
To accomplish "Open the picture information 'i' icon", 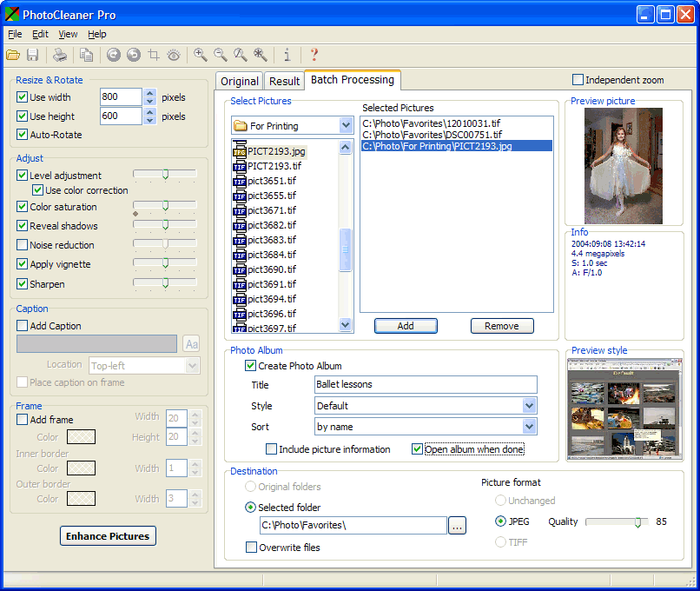I will [x=287, y=56].
